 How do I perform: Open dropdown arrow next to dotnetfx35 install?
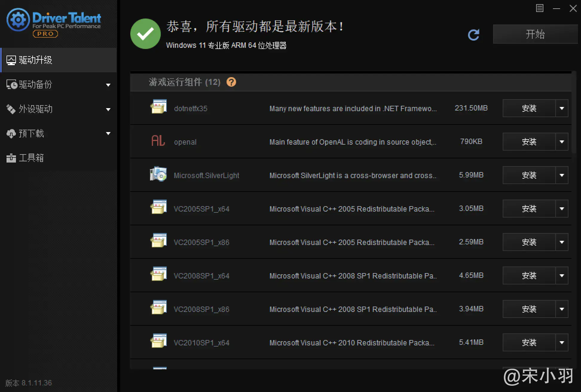tap(562, 108)
